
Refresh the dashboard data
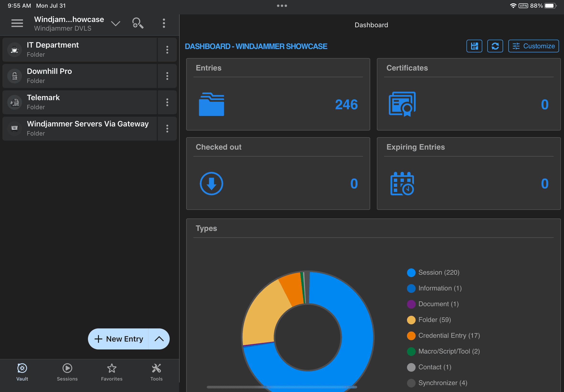tap(495, 46)
